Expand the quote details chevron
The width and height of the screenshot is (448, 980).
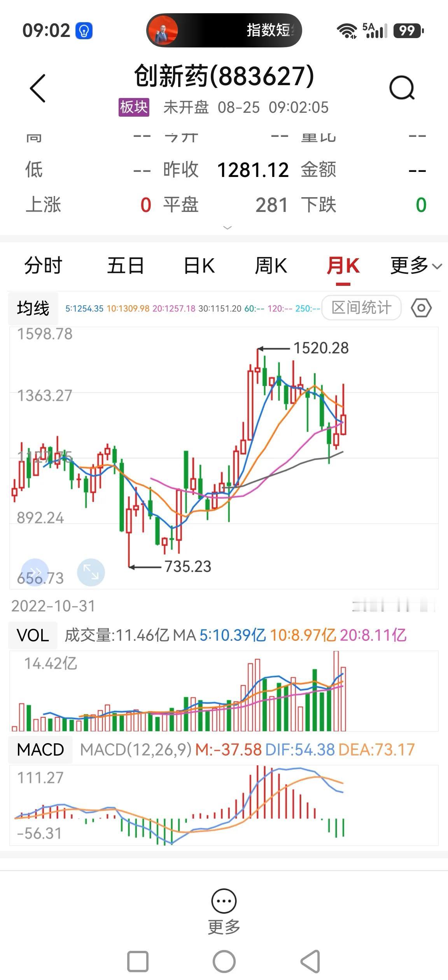pos(227,227)
